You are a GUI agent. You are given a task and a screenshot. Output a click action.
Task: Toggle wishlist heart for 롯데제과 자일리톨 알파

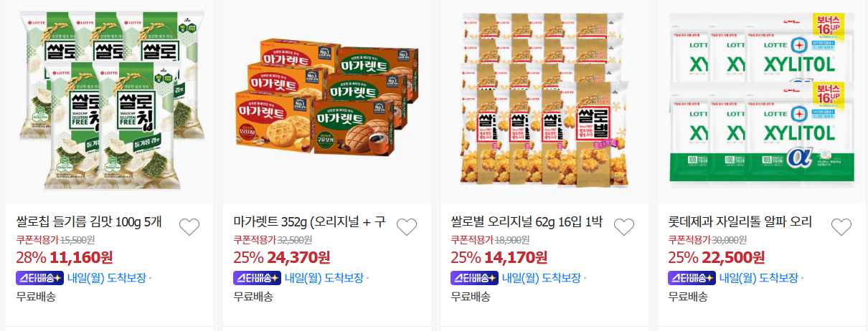coord(841,227)
